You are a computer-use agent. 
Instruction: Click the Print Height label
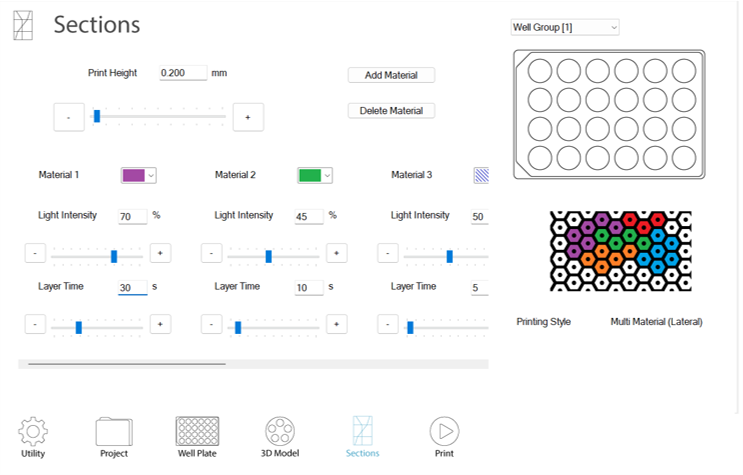pos(112,73)
